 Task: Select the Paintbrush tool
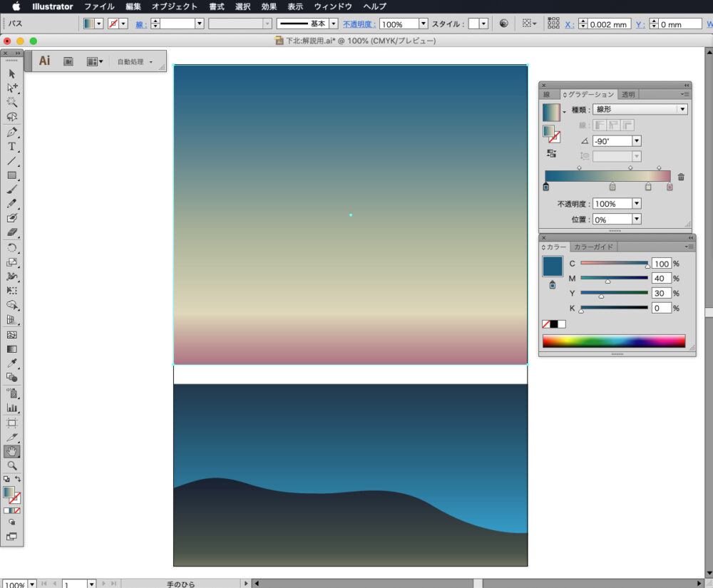coord(12,190)
